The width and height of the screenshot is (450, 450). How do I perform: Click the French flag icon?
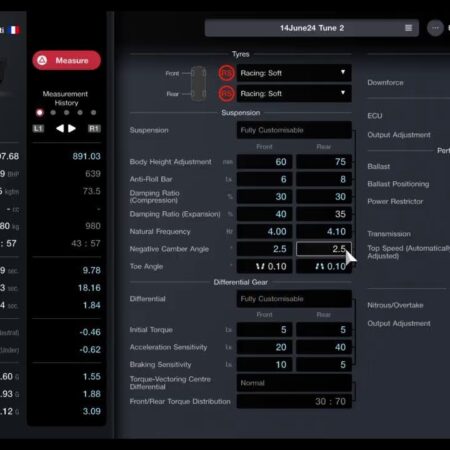[x=14, y=30]
